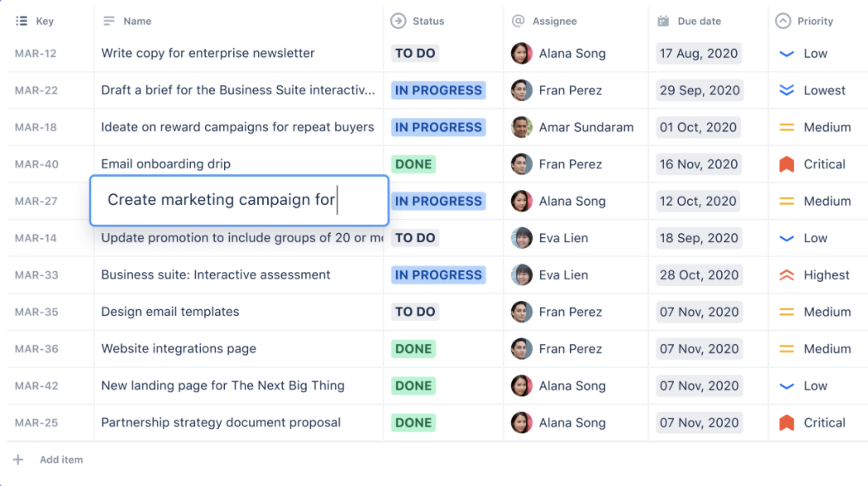Click the Key column list icon
This screenshot has width=868, height=486.
point(21,21)
